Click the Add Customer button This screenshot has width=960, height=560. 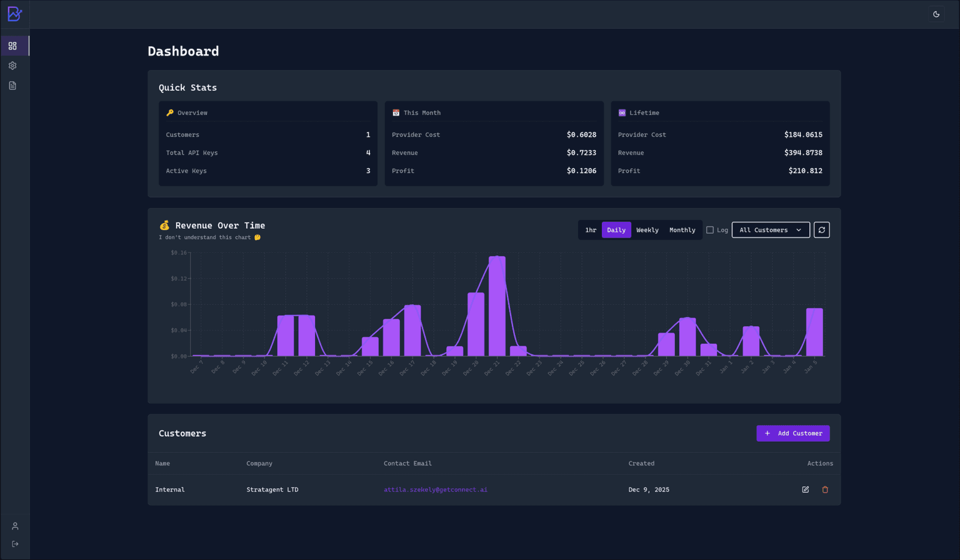click(793, 434)
